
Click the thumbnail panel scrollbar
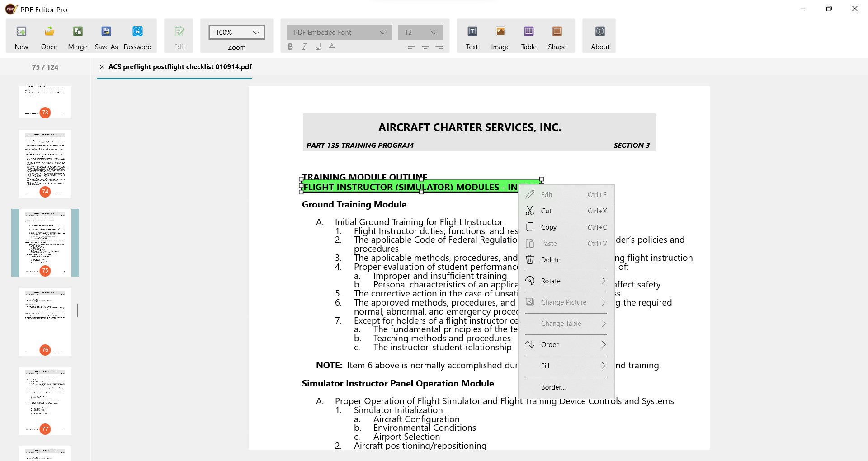pos(77,310)
